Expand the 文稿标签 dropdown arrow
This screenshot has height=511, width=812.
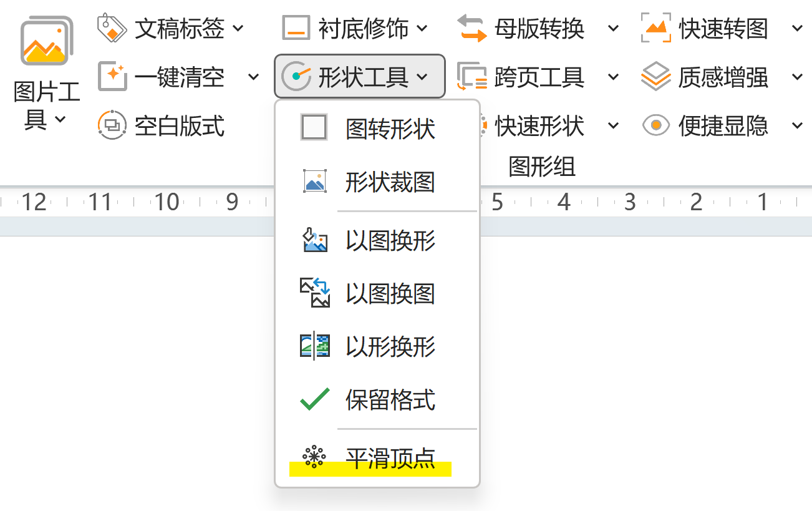[238, 28]
